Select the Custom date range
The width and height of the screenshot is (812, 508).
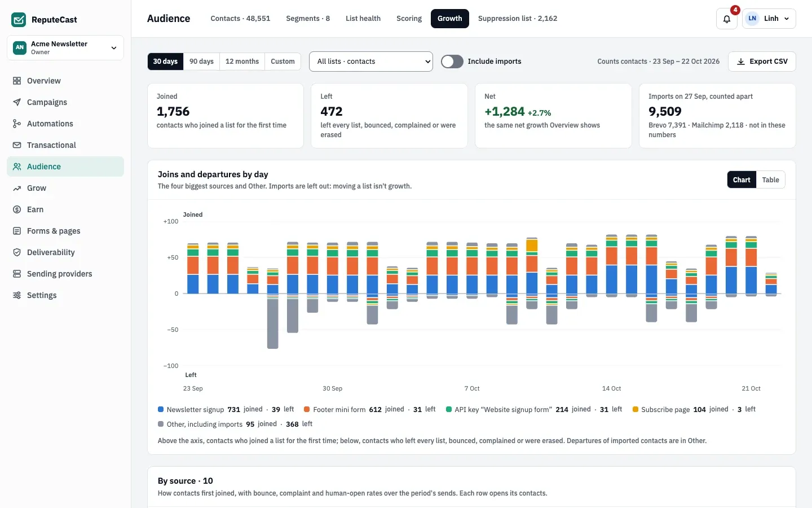(283, 62)
